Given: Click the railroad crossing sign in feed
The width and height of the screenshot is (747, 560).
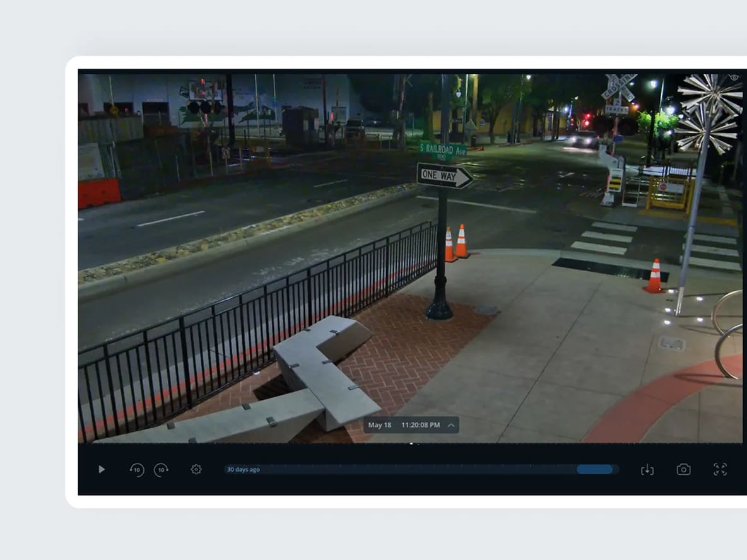Looking at the screenshot, I should coord(618,88).
